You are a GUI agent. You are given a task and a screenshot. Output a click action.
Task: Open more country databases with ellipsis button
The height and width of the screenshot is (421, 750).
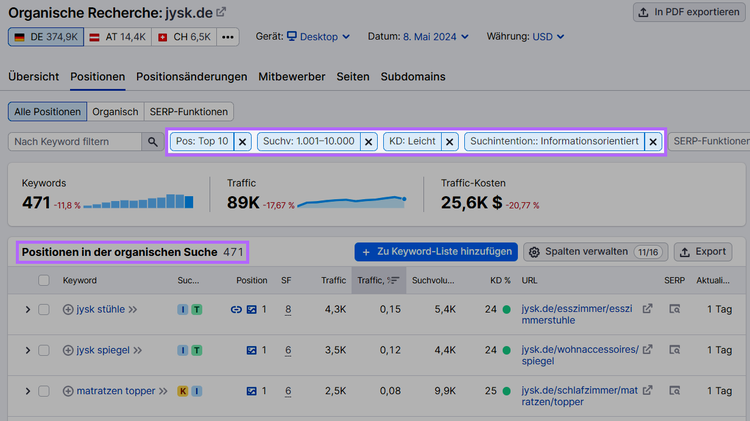(228, 37)
